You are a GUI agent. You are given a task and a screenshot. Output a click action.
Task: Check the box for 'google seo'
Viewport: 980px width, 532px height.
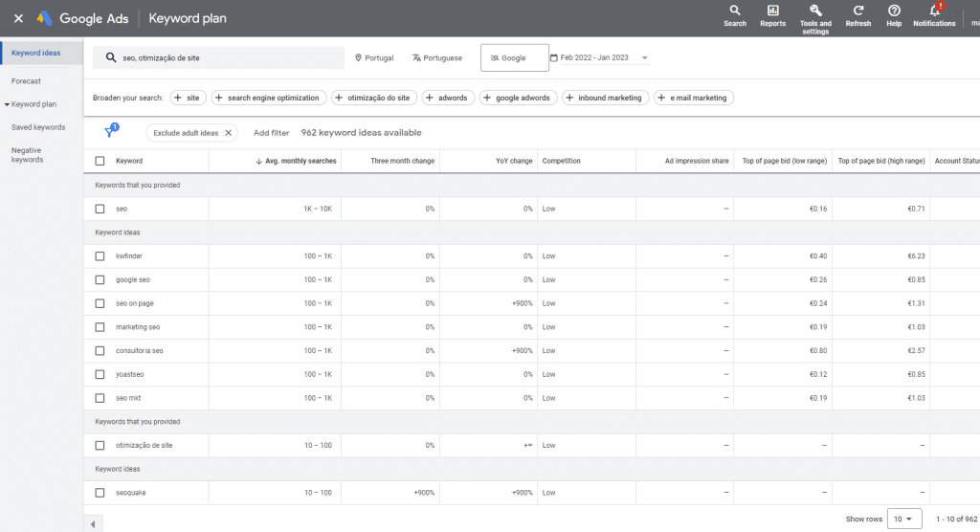tap(100, 280)
